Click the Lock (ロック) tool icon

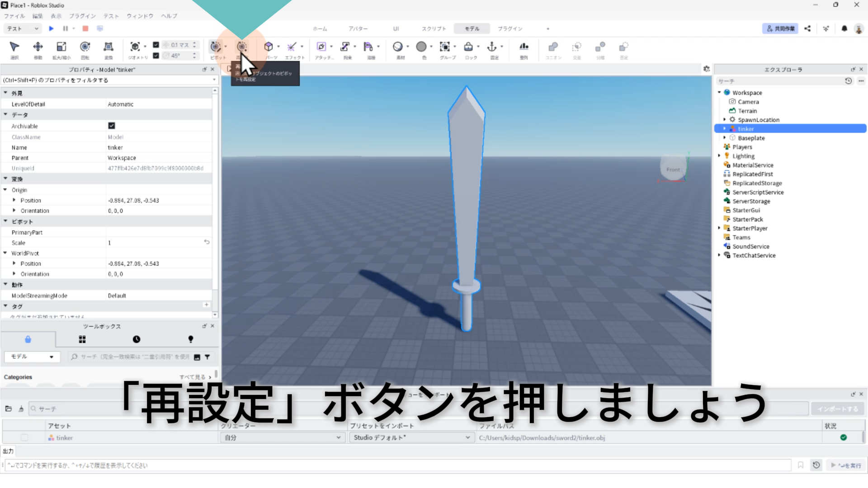pyautogui.click(x=468, y=47)
